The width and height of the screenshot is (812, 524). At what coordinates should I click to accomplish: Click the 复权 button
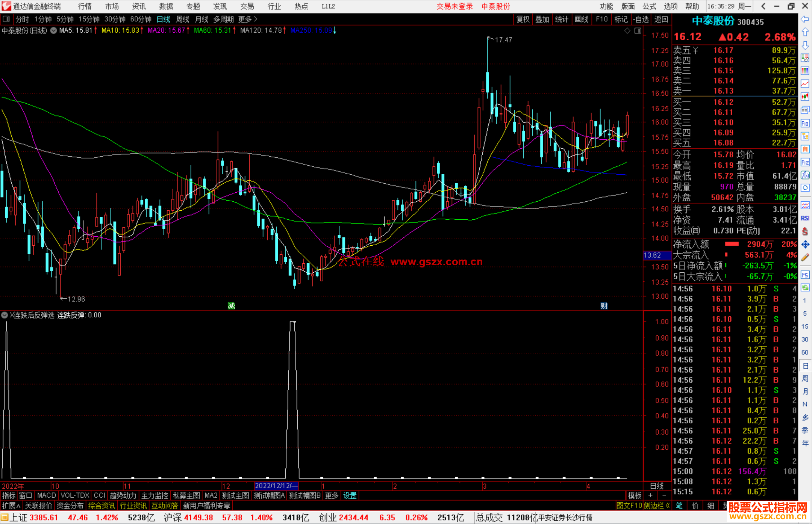(x=523, y=19)
